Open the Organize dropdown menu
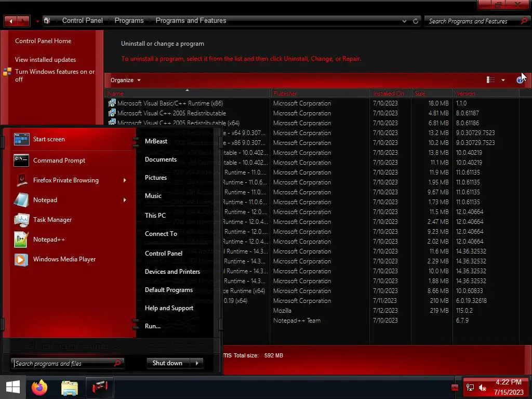Screen dimensions: 532x399 coord(126,80)
